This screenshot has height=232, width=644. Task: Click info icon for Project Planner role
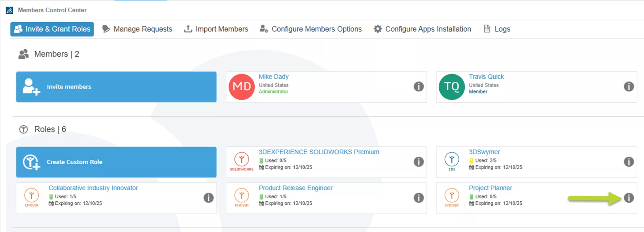pyautogui.click(x=629, y=198)
